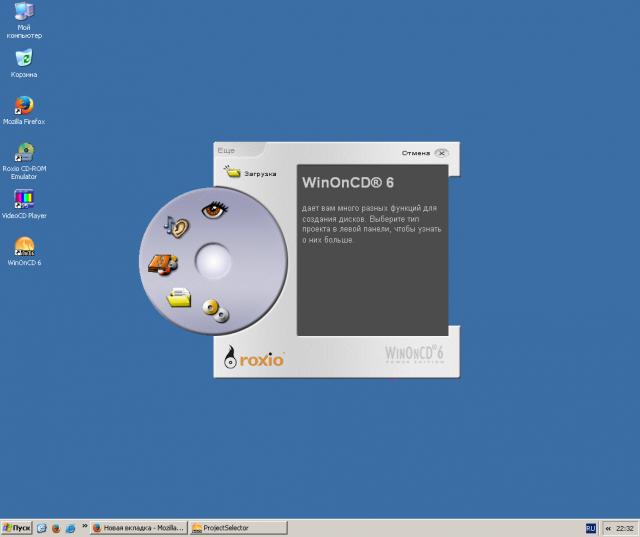640x537 pixels.
Task: Choose the ear and music note audio project
Action: (177, 226)
